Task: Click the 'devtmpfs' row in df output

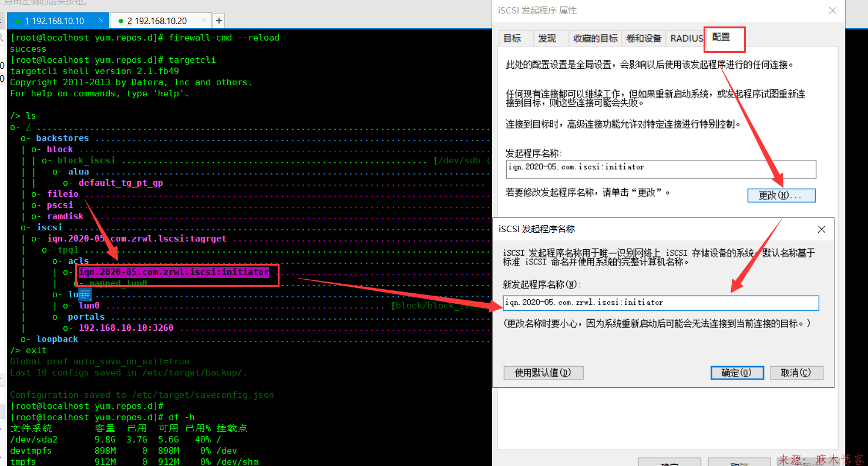Action: click(123, 451)
